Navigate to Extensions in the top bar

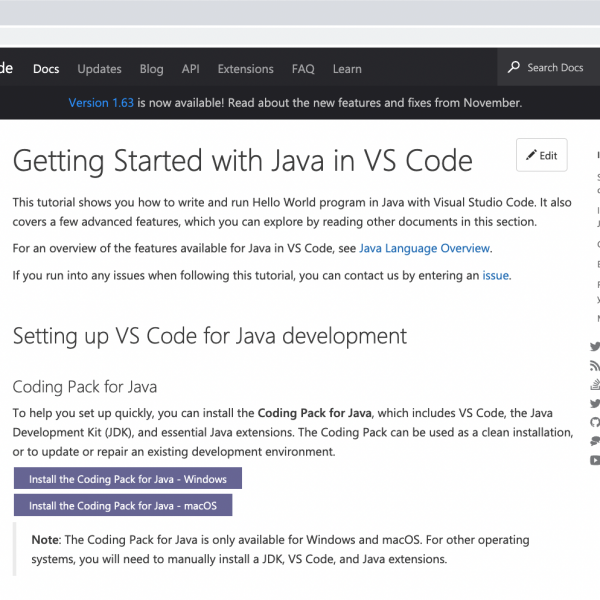[x=245, y=69]
